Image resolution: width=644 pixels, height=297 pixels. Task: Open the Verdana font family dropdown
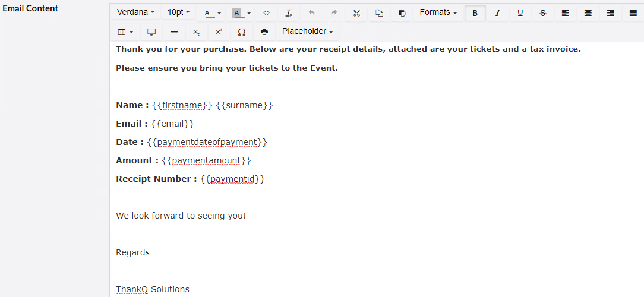(x=135, y=12)
